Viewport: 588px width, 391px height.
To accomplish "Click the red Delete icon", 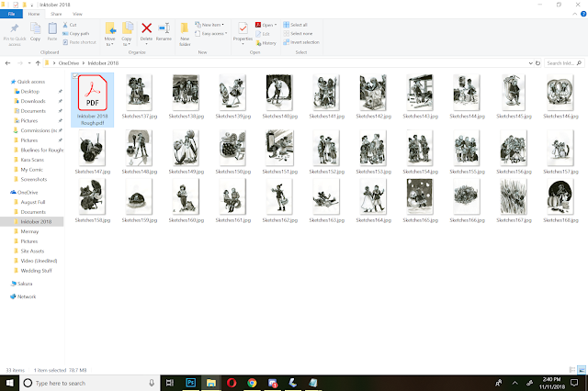I will (x=147, y=28).
